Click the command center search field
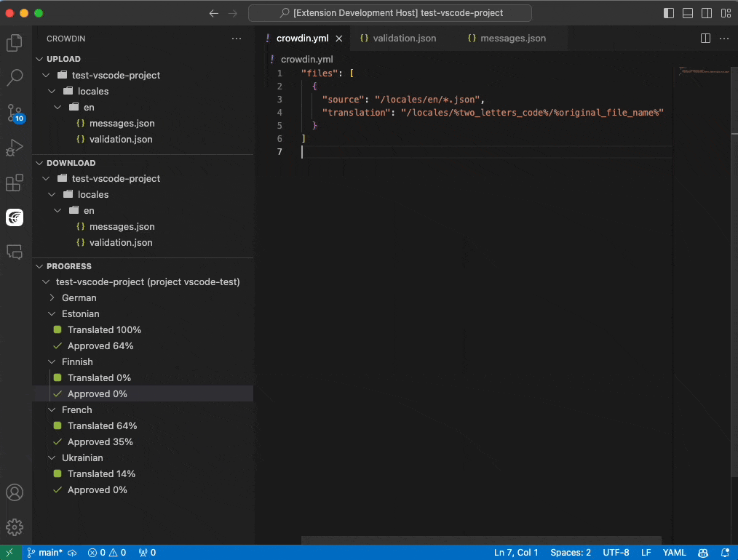738x560 pixels. 389,13
